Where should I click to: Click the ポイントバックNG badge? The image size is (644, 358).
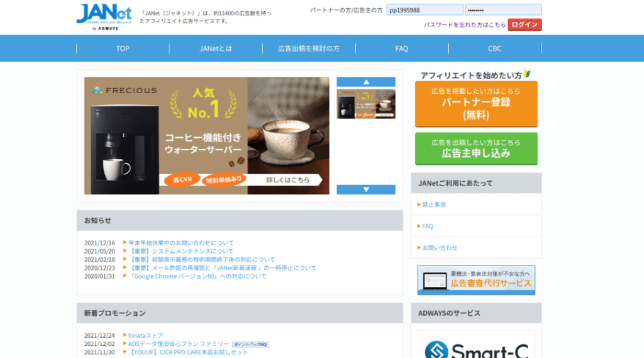[250, 344]
